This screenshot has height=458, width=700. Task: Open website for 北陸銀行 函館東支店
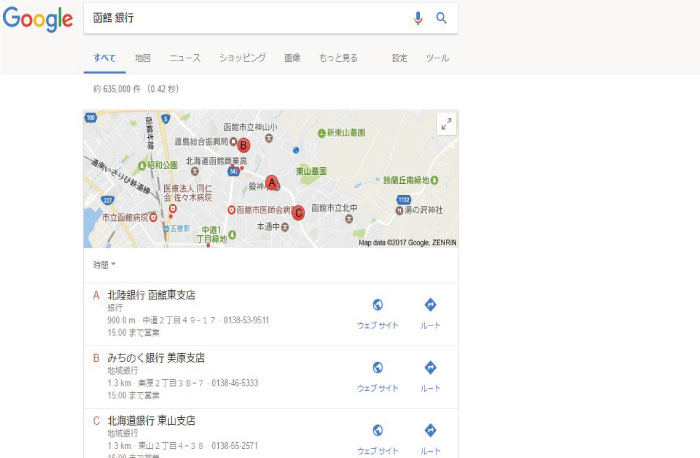tap(378, 314)
